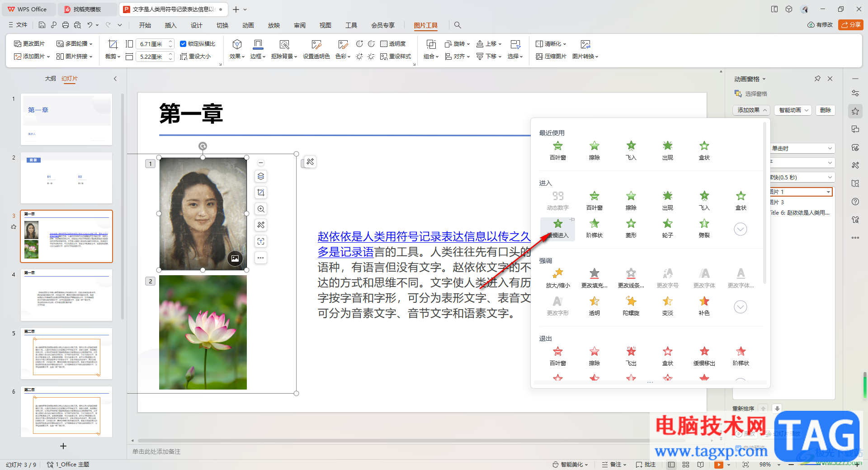Switch to normal view in status bar
This screenshot has width=868, height=470.
pyautogui.click(x=671, y=464)
